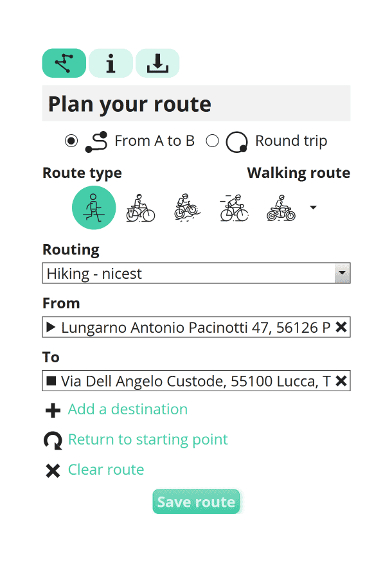Clear the From address field
Viewport: 392px width, 573px height.
(341, 327)
